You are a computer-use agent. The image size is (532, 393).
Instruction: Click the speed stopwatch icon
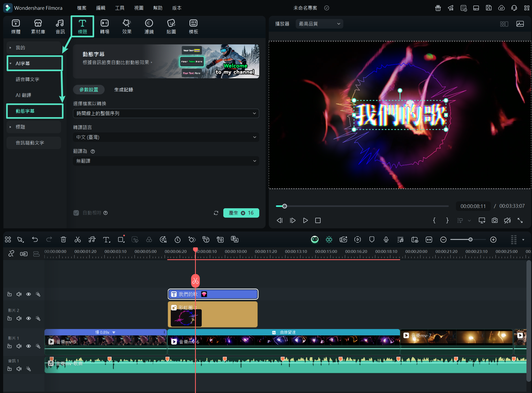[x=178, y=239]
